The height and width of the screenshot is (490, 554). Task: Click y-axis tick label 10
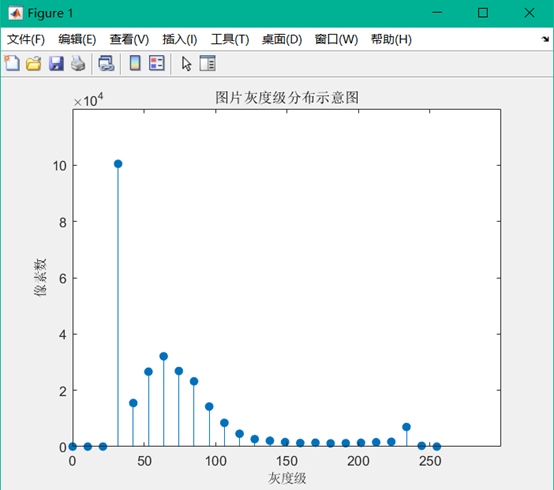click(60, 166)
